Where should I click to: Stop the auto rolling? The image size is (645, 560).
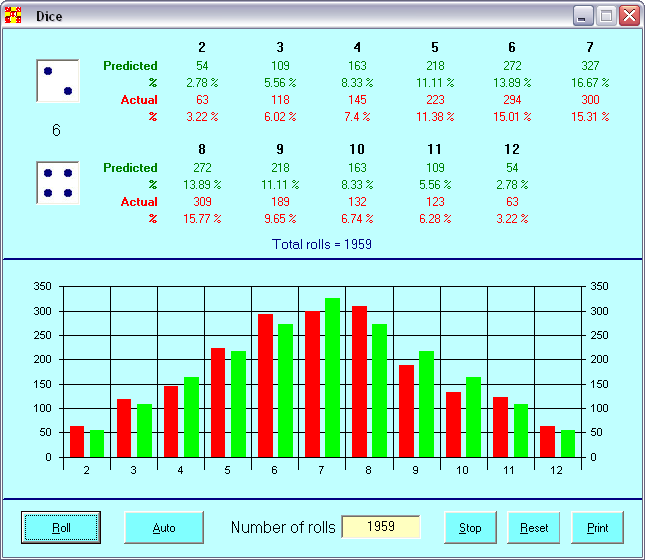[470, 527]
